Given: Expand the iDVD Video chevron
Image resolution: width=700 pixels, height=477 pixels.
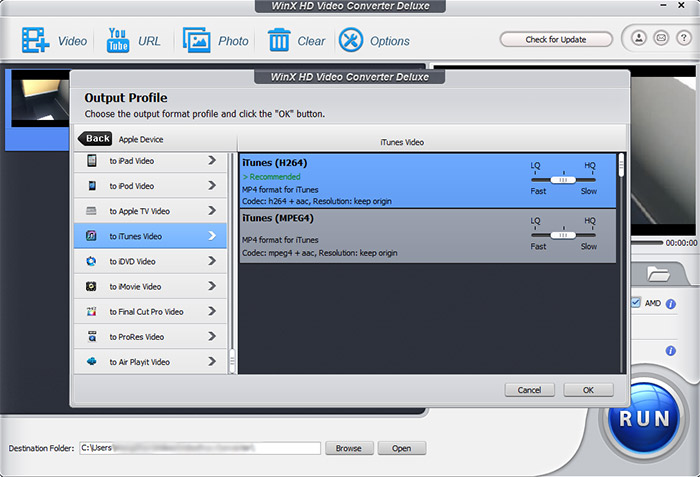Looking at the screenshot, I should click(212, 261).
